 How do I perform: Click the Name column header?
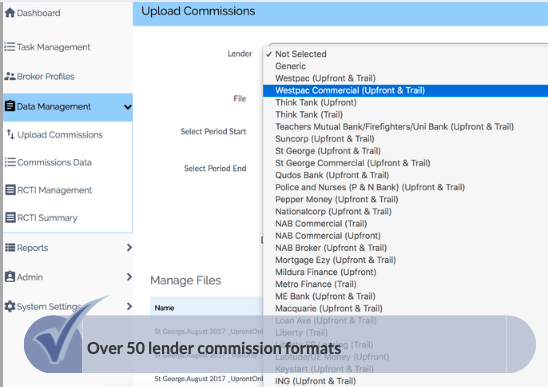[x=164, y=308]
